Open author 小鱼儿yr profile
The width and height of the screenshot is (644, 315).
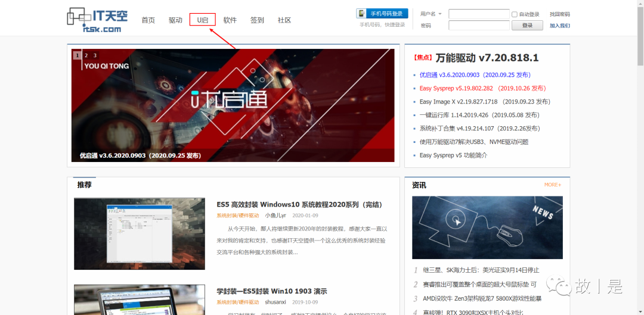(275, 216)
